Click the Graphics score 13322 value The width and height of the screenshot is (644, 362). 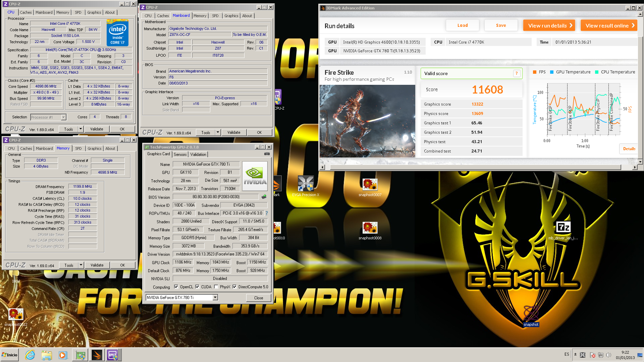[x=477, y=104]
